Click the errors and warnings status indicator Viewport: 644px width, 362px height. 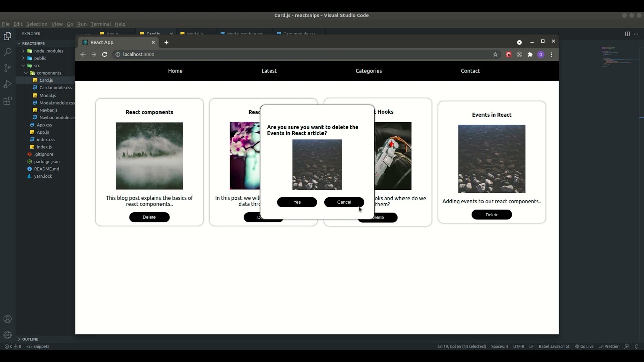(13, 346)
